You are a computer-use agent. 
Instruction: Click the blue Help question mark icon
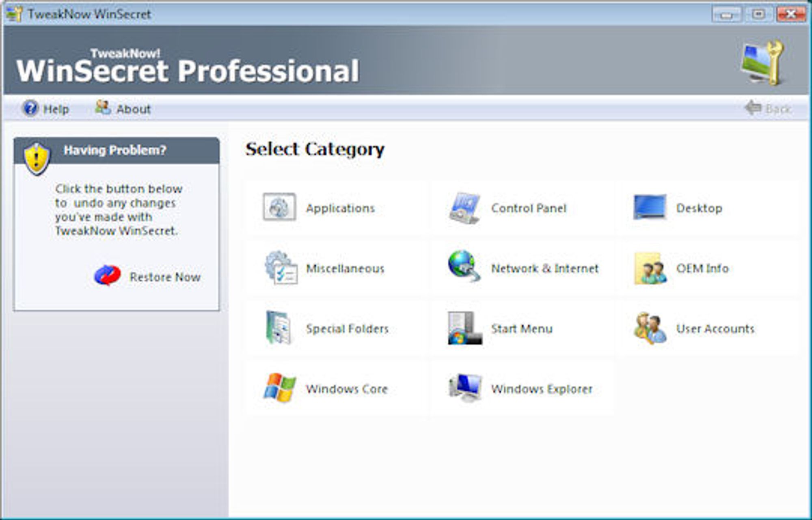click(x=30, y=108)
